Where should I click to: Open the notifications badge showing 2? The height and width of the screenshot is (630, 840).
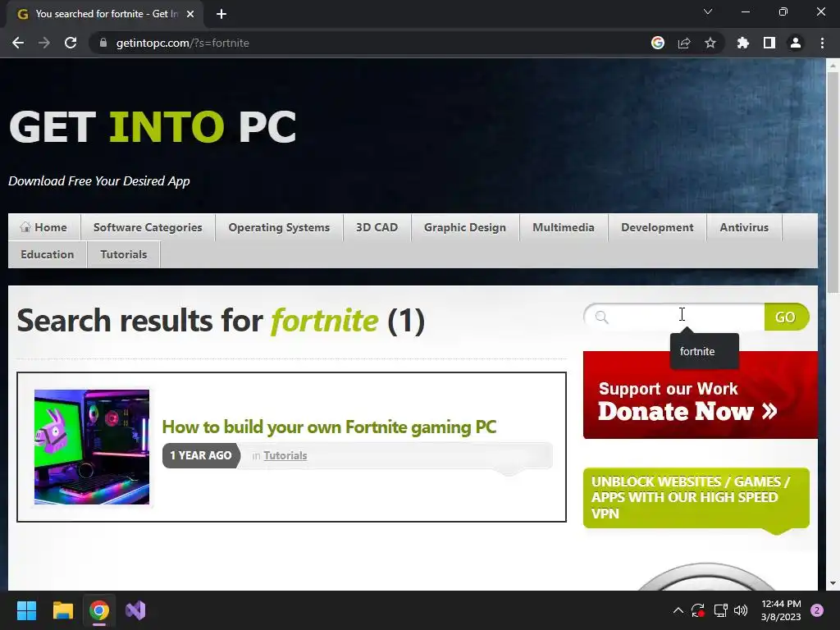click(x=816, y=610)
